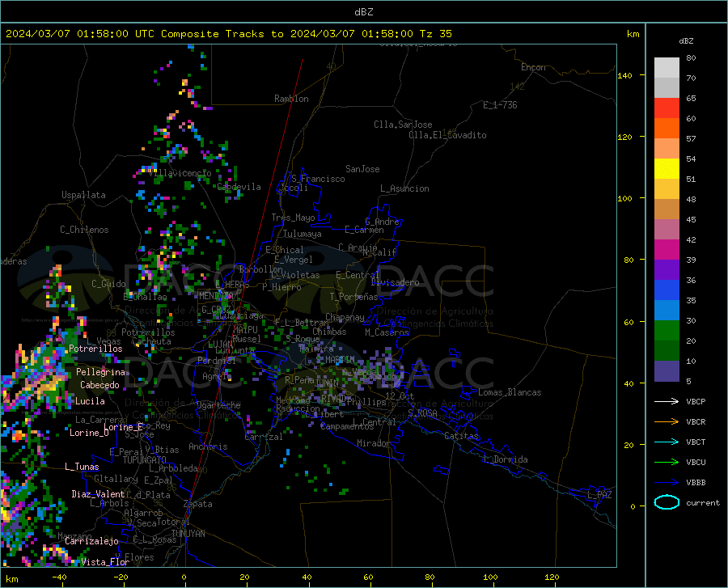The image size is (728, 588).
Task: Select the slate 5-10 dBZ swatch
Action: coord(667,371)
